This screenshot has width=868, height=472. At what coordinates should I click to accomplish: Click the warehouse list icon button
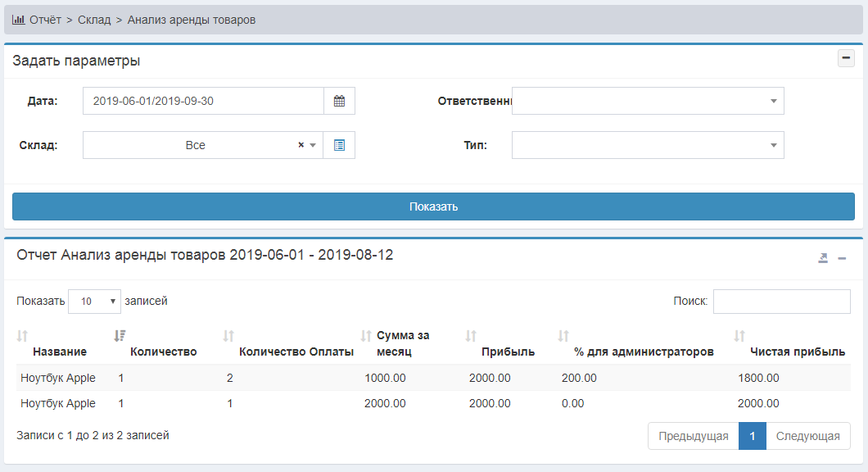(x=339, y=145)
